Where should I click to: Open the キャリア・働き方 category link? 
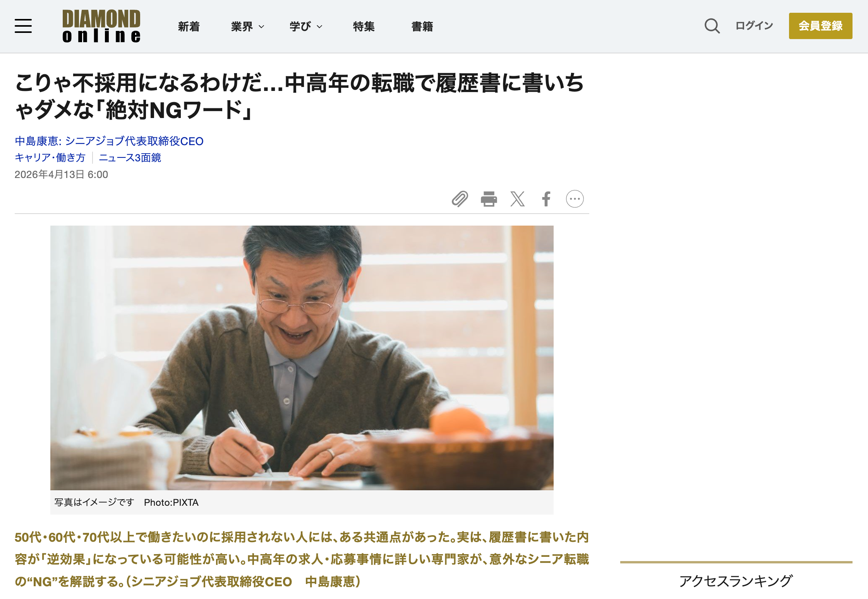click(50, 157)
